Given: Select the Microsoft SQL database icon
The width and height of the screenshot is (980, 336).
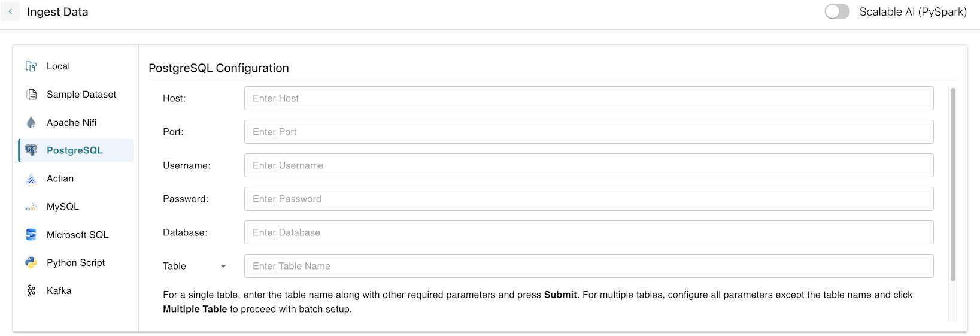Looking at the screenshot, I should [31, 235].
